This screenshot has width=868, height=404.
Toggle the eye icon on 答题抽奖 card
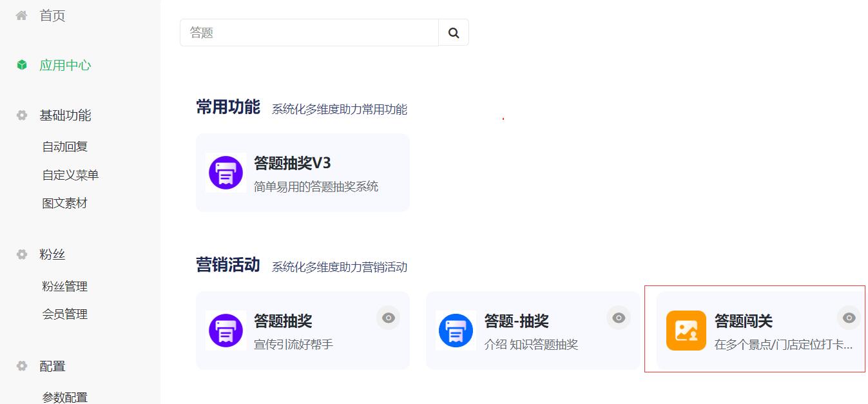(x=388, y=318)
